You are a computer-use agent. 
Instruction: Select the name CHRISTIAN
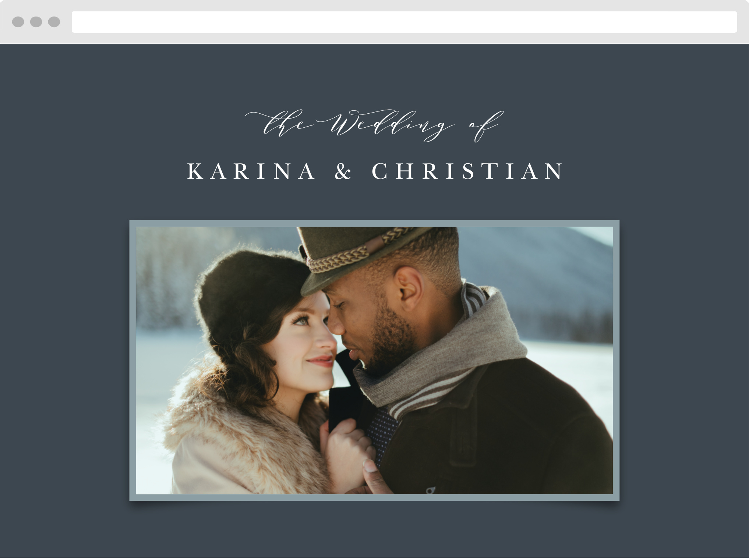(467, 171)
